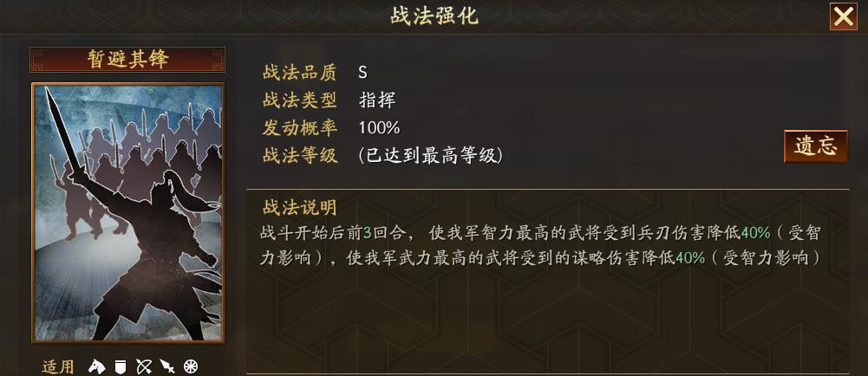Click the 战法品质 label
868x376 pixels.
coord(299,72)
